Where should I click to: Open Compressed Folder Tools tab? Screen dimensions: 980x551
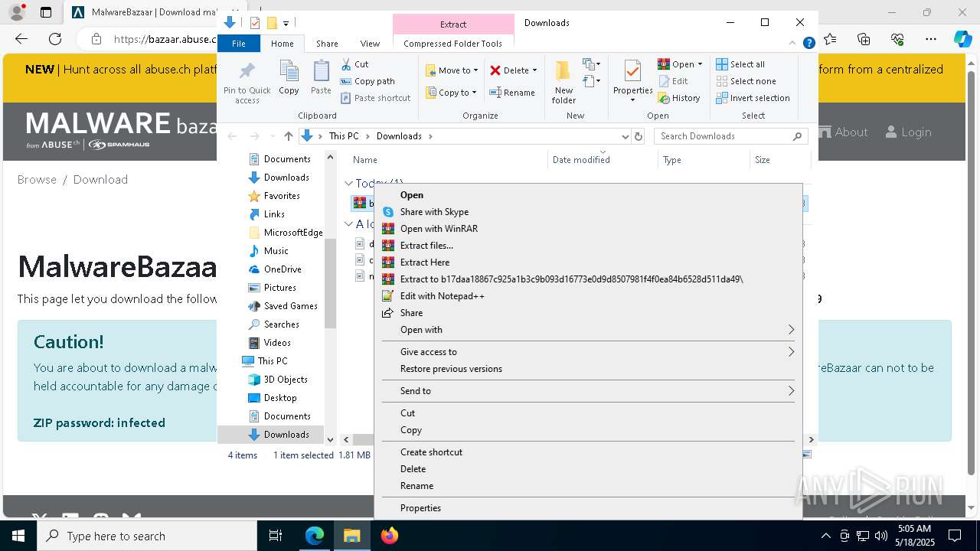click(x=452, y=44)
